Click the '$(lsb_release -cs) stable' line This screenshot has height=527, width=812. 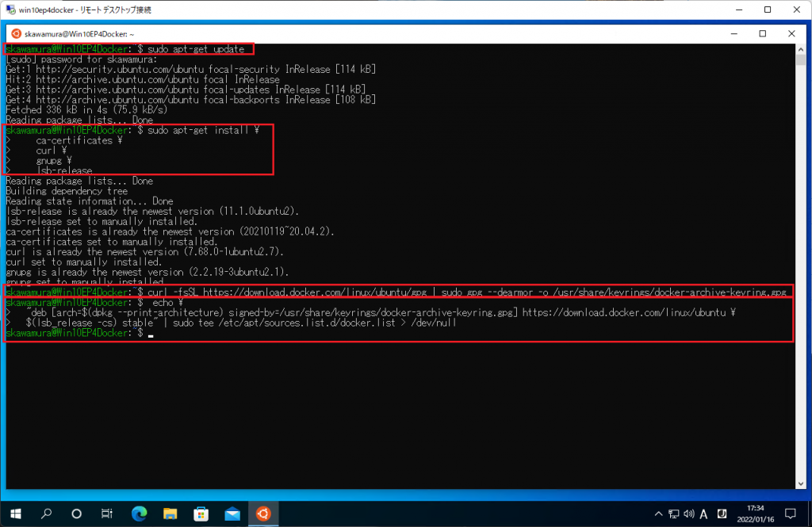(241, 323)
